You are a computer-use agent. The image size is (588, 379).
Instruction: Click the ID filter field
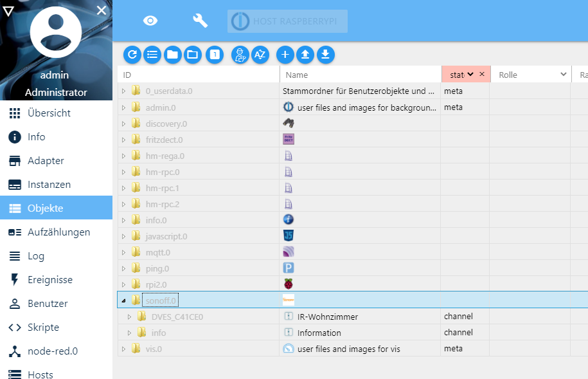tap(199, 75)
